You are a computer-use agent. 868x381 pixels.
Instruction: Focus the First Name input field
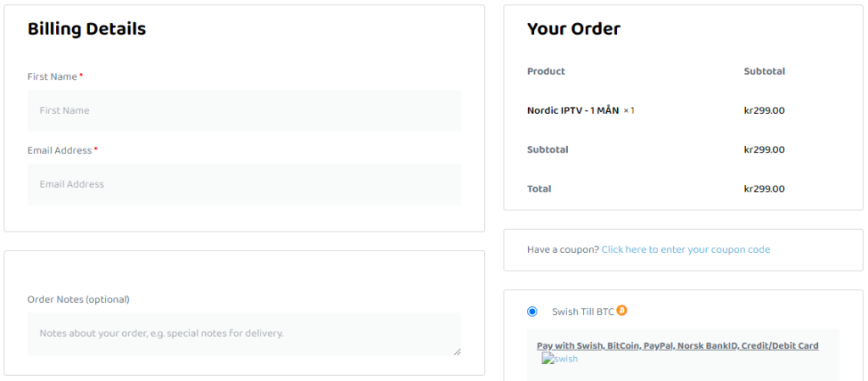(244, 110)
